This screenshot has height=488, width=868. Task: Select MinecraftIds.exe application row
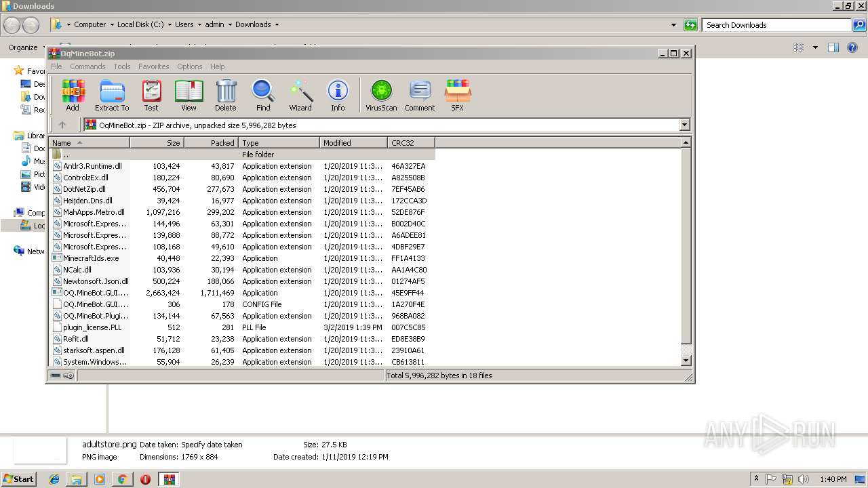[242, 258]
